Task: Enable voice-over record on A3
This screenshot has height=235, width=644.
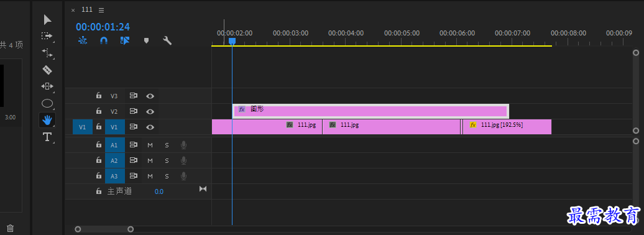Action: click(183, 177)
